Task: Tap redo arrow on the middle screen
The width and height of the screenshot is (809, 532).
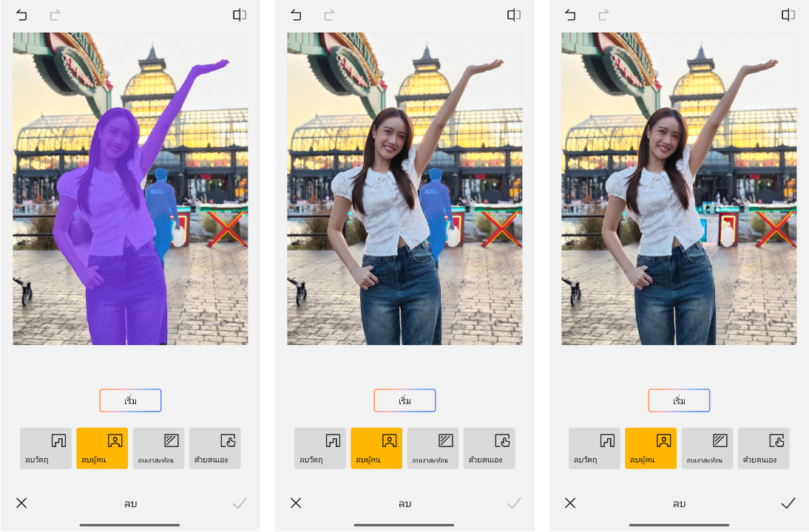Action: tap(329, 15)
